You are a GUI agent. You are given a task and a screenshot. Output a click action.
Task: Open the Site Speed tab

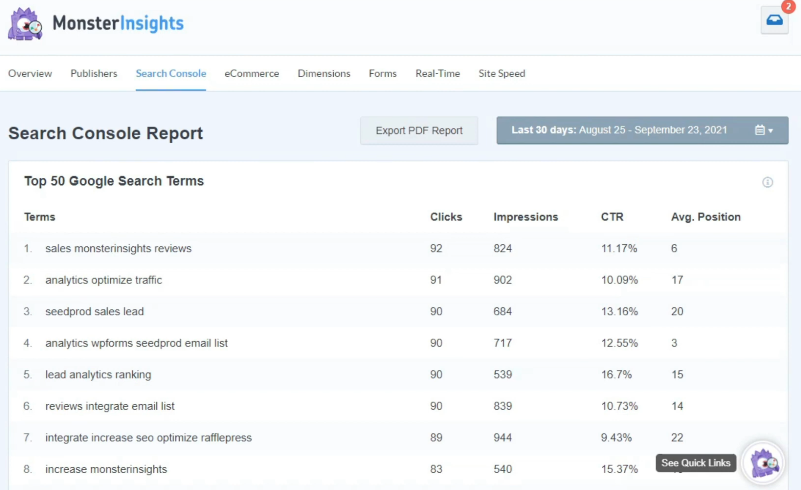tap(502, 74)
